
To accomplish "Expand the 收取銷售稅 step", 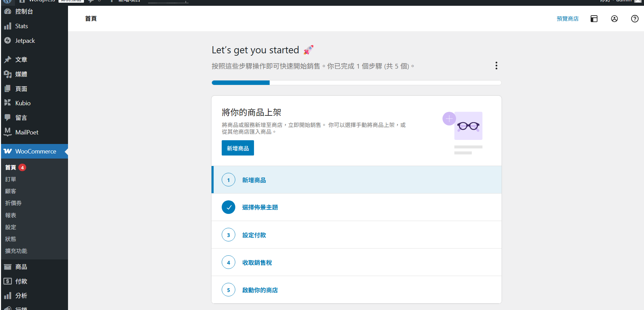I will pyautogui.click(x=257, y=262).
